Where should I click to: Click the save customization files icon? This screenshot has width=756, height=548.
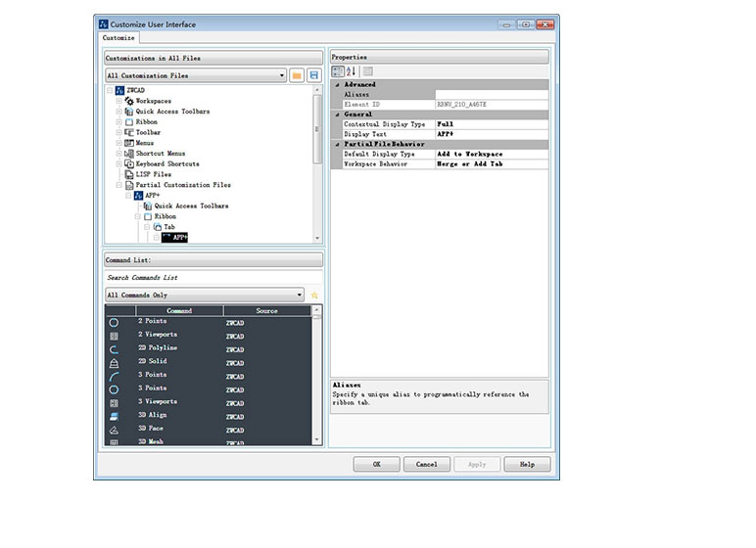coord(314,75)
